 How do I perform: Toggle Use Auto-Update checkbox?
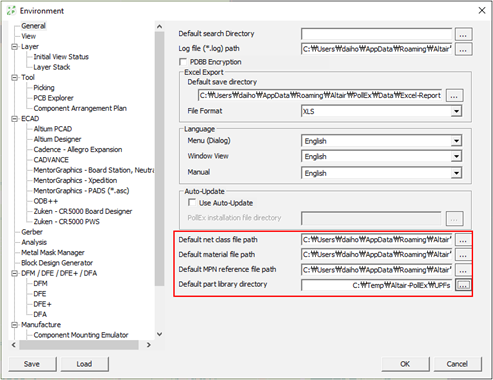[192, 202]
